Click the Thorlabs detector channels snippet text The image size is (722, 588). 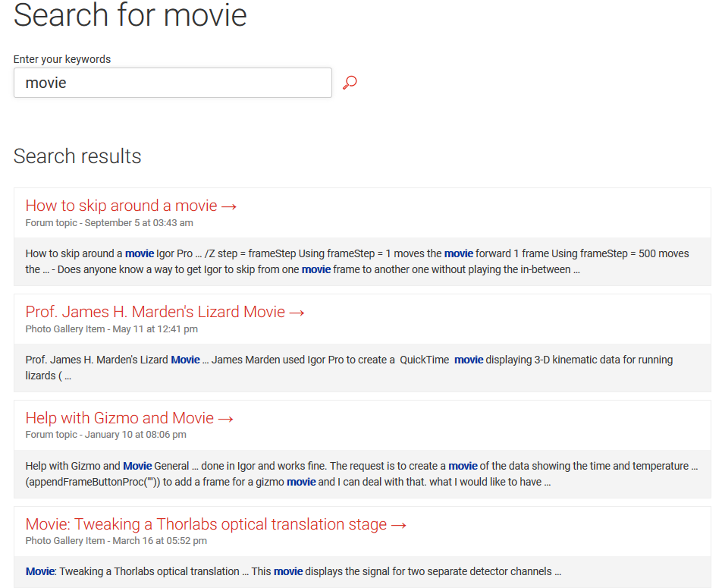point(294,571)
